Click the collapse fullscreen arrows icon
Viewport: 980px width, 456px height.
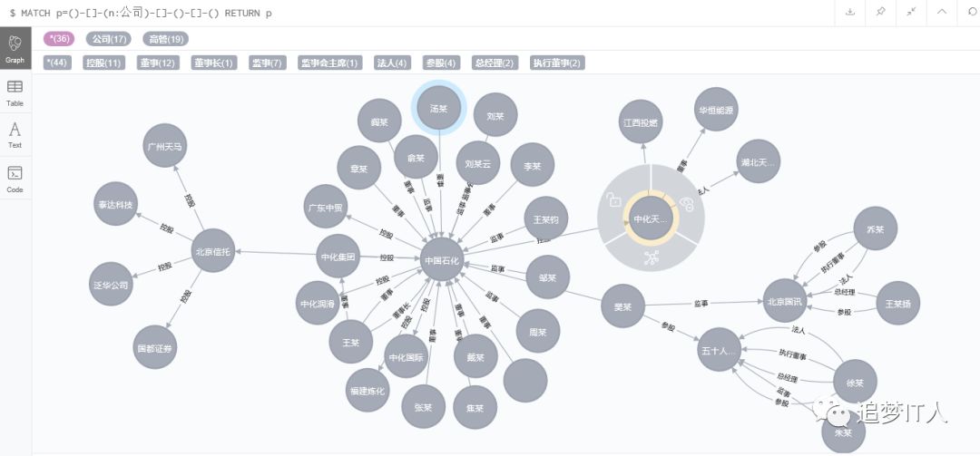910,12
